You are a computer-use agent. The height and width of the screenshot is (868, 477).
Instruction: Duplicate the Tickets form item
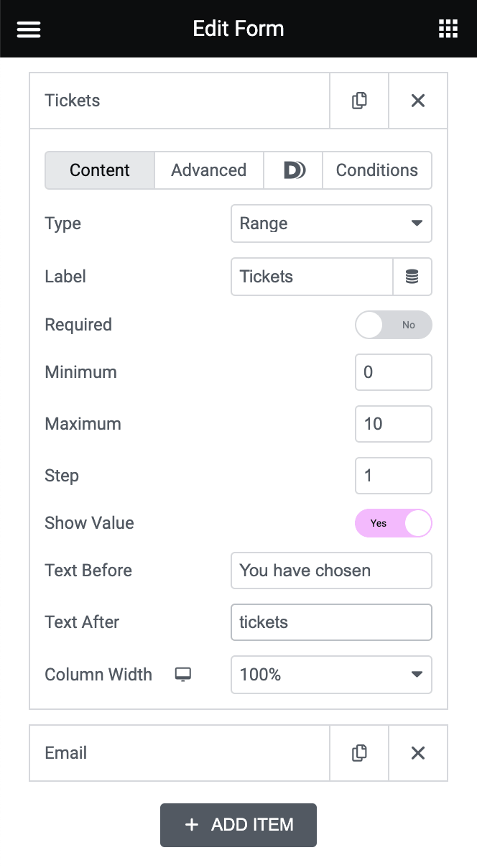coord(359,101)
